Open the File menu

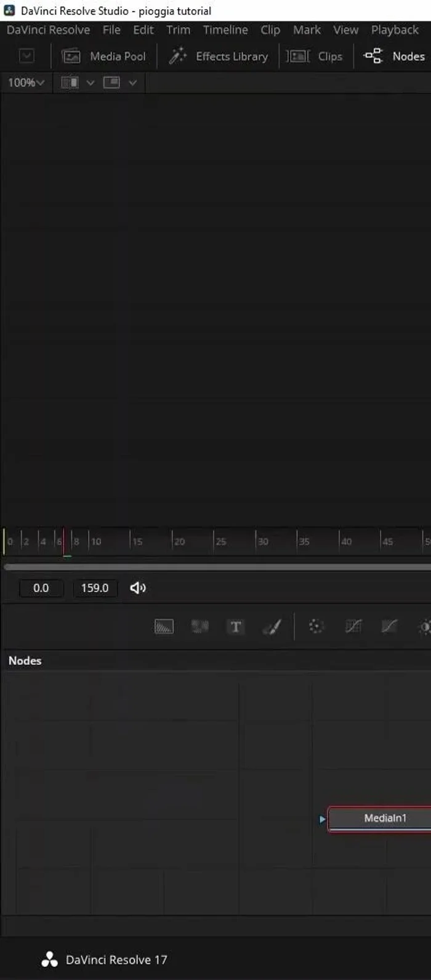click(111, 30)
